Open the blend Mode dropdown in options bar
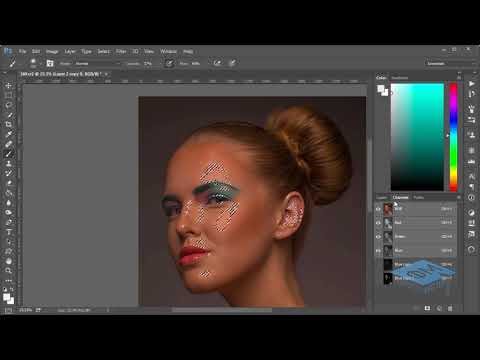Image resolution: width=480 pixels, height=360 pixels. (x=97, y=63)
